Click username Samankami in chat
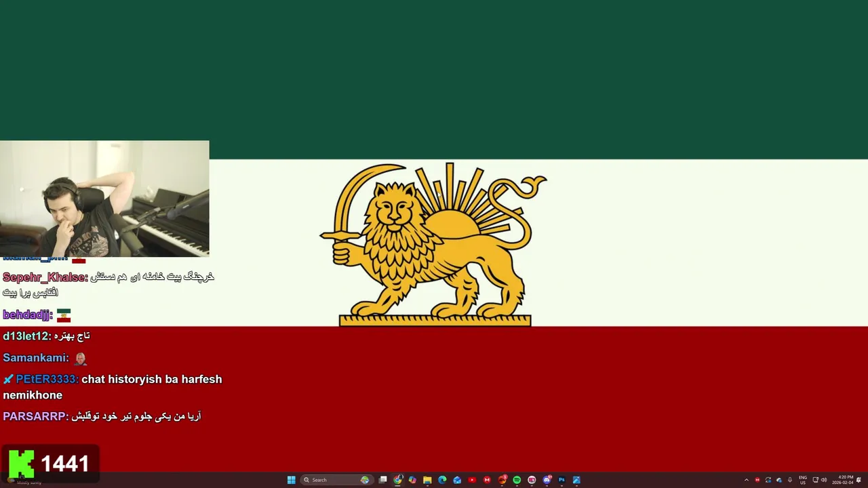 (x=35, y=358)
